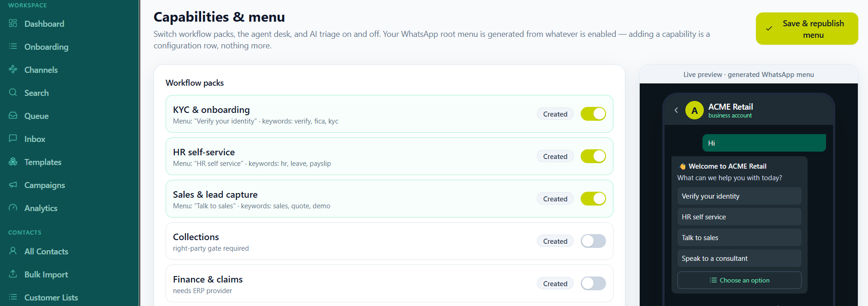Click the Campaigns megaphone icon

click(13, 184)
